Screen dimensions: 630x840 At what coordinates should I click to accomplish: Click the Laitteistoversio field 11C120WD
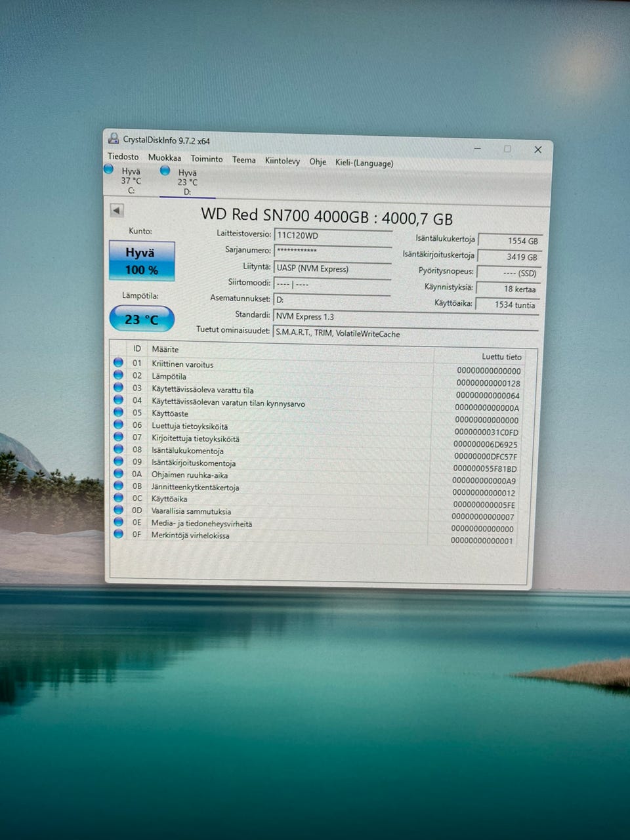pyautogui.click(x=333, y=236)
